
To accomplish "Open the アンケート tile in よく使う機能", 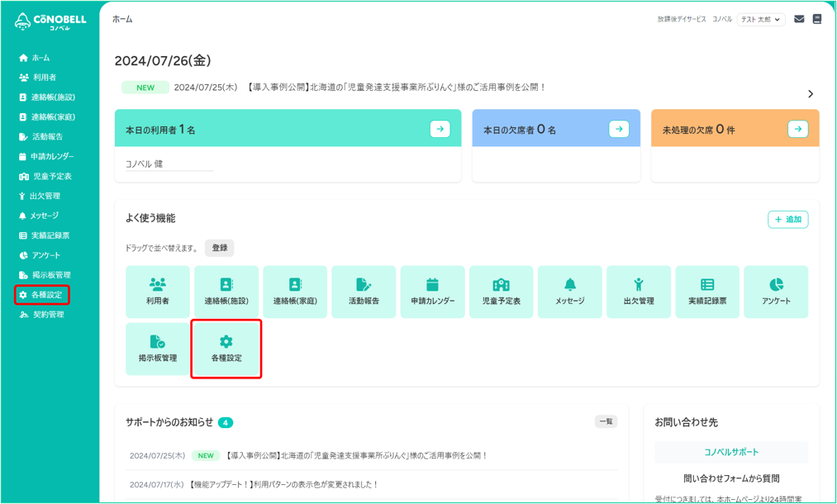I will click(776, 292).
